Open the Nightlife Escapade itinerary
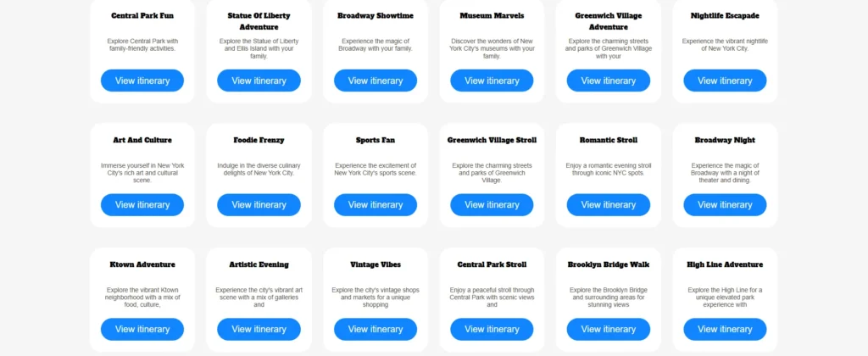Image resolution: width=868 pixels, height=356 pixels. point(725,81)
